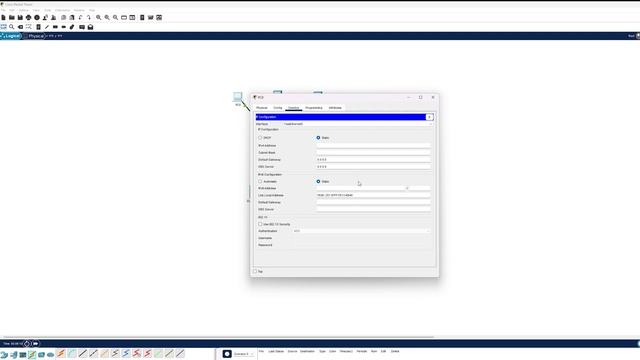Viewport: 640px width, 360px height.
Task: Choose the console cable in connections
Action: pyautogui.click(x=72, y=353)
